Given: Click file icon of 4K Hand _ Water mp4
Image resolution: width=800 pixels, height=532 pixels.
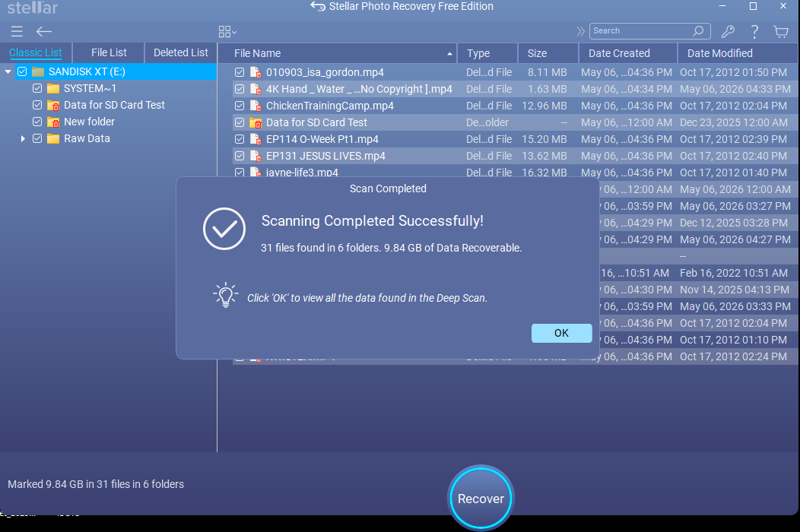Looking at the screenshot, I should 256,89.
